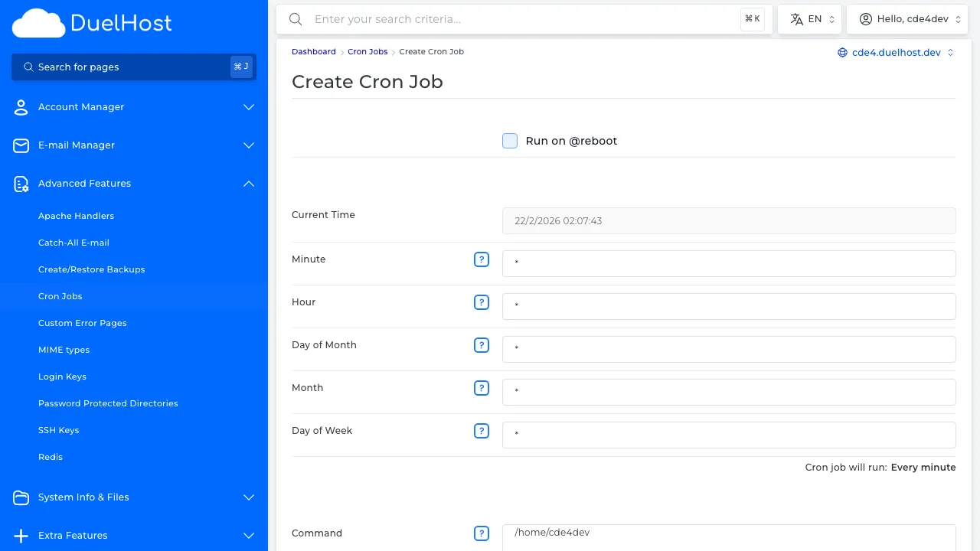Viewport: 980px width, 551px height.
Task: Select Cron Jobs in the sidebar
Action: click(60, 296)
